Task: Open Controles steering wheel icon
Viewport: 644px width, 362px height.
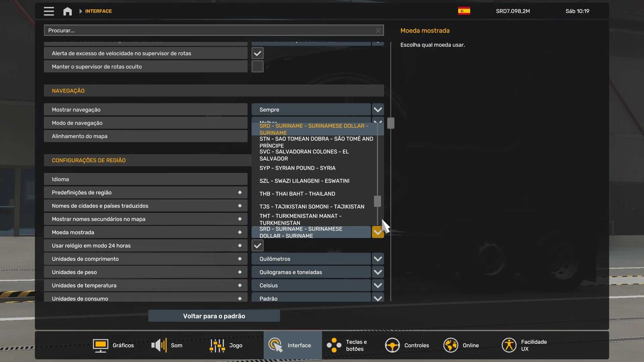Action: (x=392, y=345)
